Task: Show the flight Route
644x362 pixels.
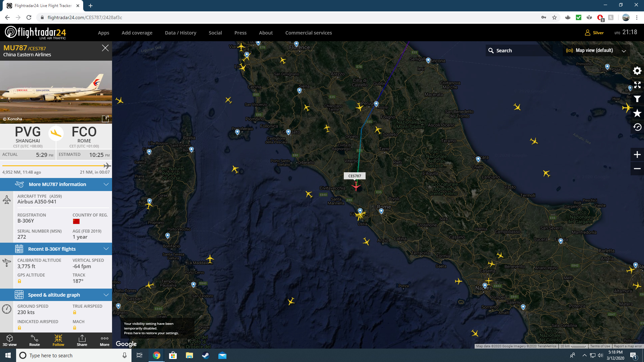Action: tap(34, 340)
